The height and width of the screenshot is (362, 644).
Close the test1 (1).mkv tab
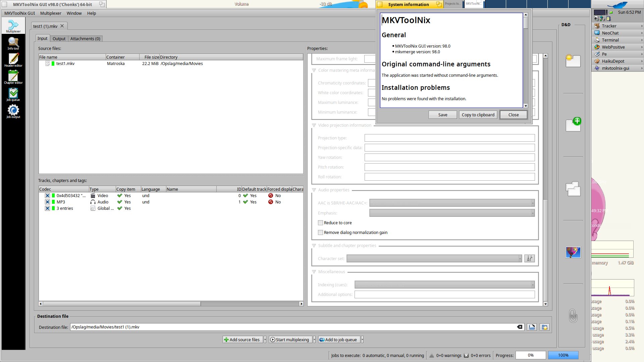tap(62, 26)
